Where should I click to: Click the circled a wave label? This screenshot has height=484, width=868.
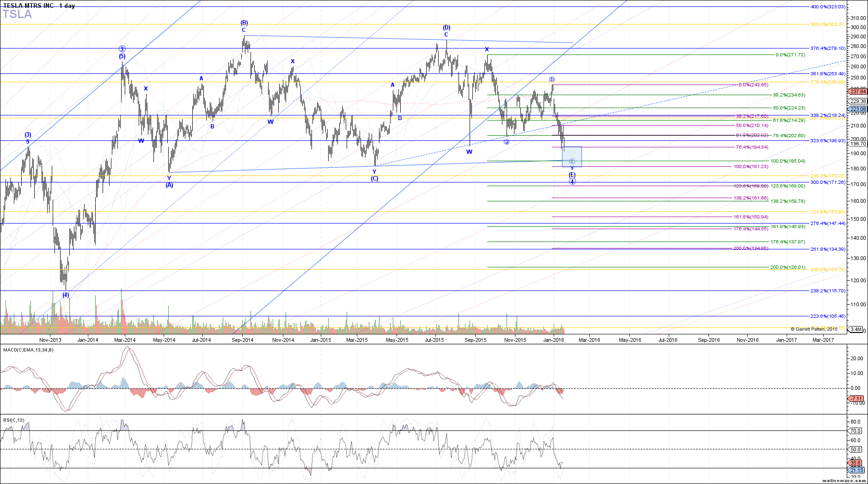pos(507,142)
